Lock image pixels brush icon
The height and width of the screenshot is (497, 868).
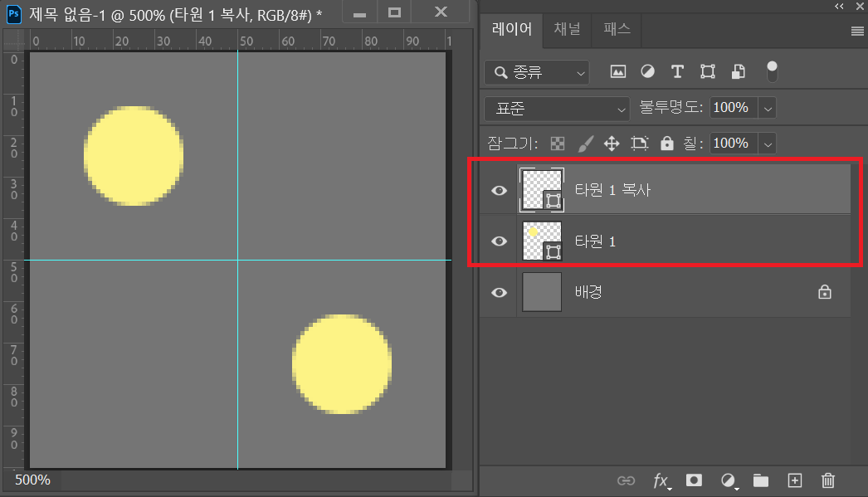[586, 144]
